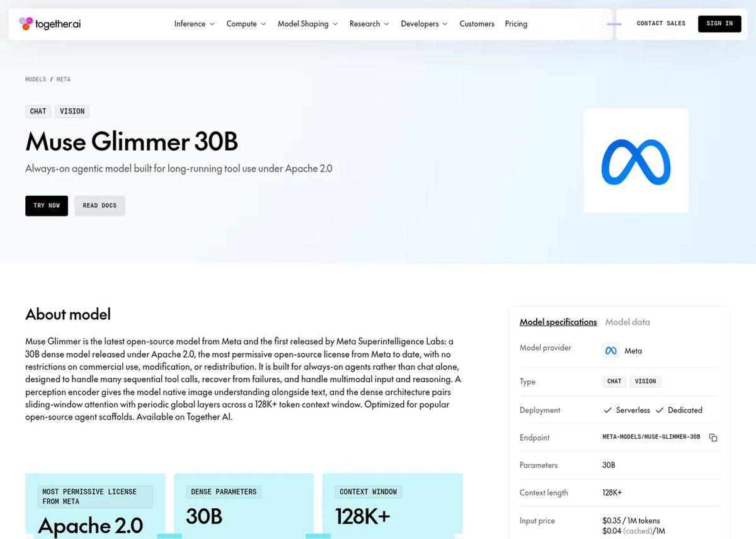The height and width of the screenshot is (539, 756).
Task: Open the Pricing page
Action: [x=516, y=24]
